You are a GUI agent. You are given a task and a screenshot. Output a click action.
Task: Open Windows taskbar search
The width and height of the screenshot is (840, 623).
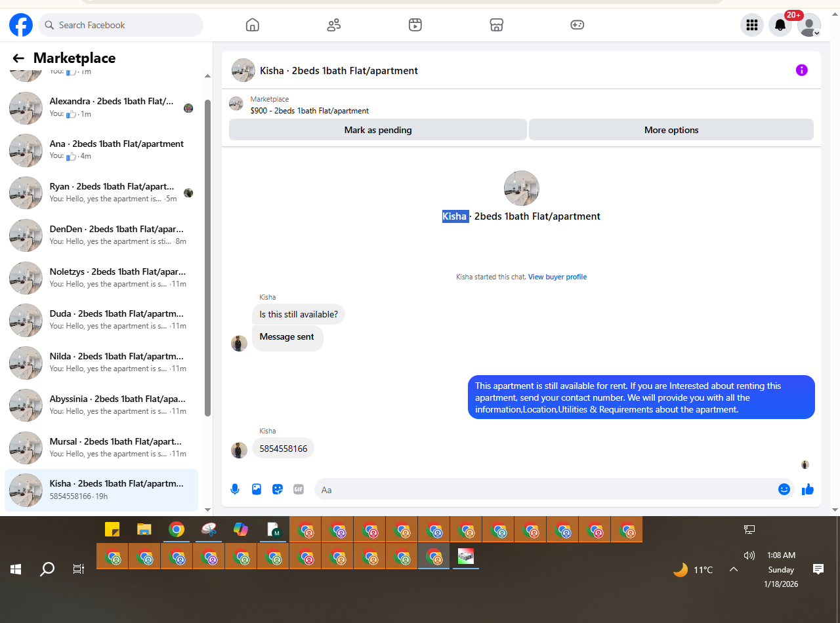point(47,569)
